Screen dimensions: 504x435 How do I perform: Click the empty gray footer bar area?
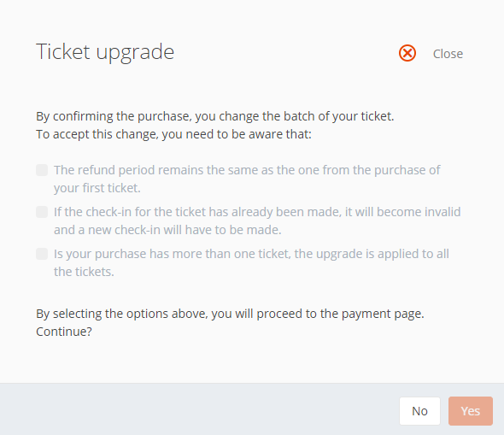199,409
